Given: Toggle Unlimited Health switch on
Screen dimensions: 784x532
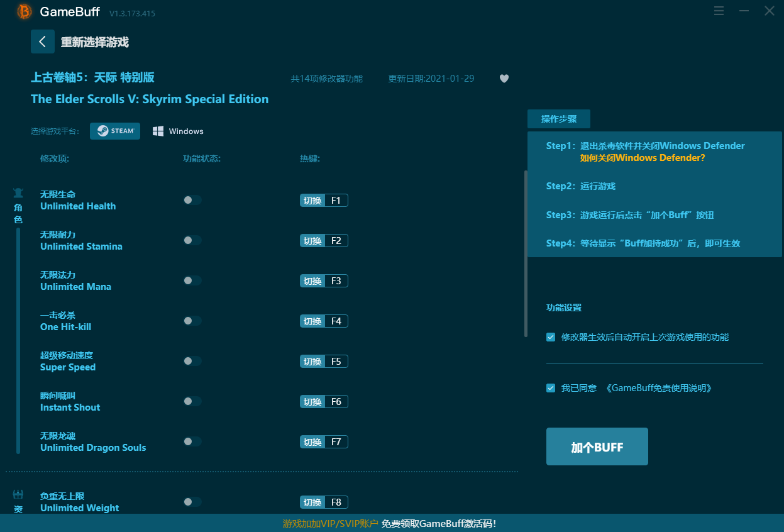Looking at the screenshot, I should coord(192,200).
